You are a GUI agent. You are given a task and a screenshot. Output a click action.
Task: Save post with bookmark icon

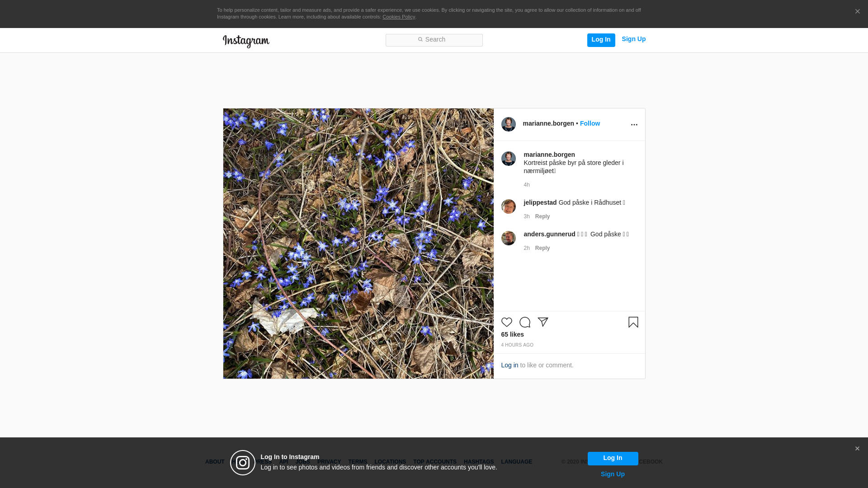click(x=633, y=322)
